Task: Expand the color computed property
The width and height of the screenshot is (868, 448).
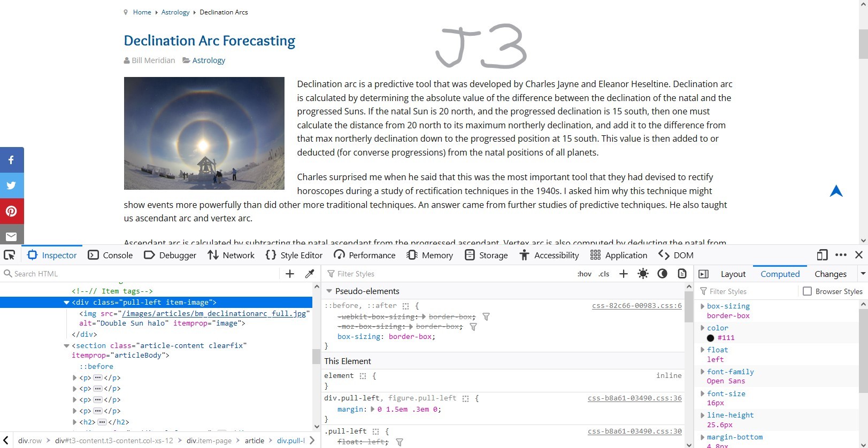Action: click(703, 328)
